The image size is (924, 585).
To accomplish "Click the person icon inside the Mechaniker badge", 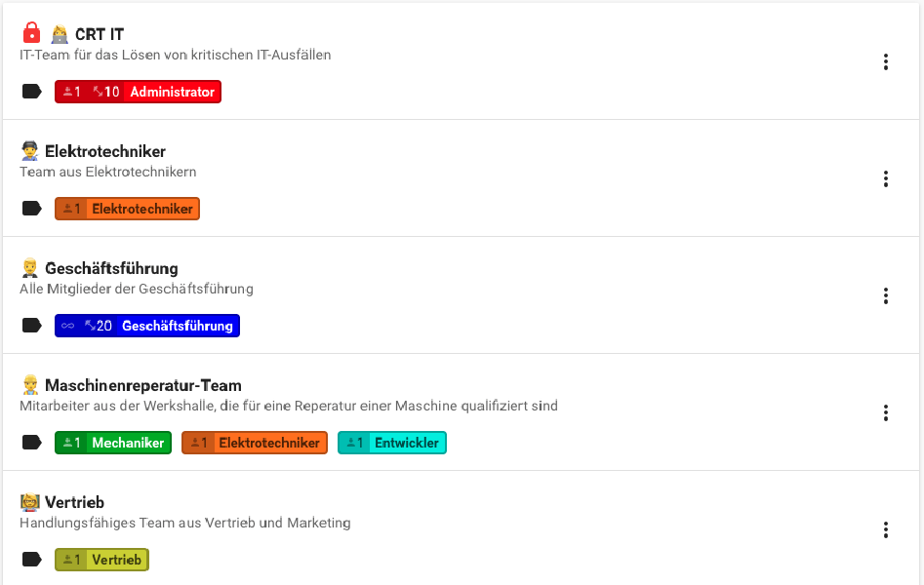I will pyautogui.click(x=67, y=442).
